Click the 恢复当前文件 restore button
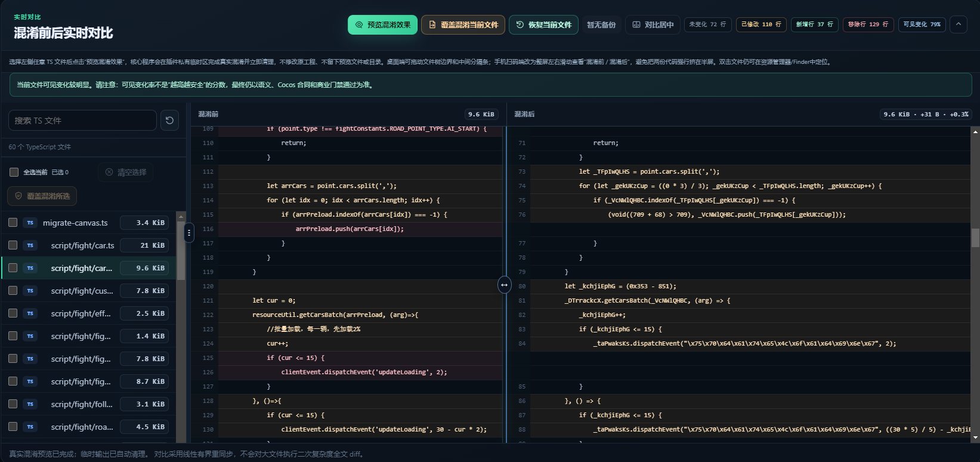The image size is (980, 462). [543, 25]
